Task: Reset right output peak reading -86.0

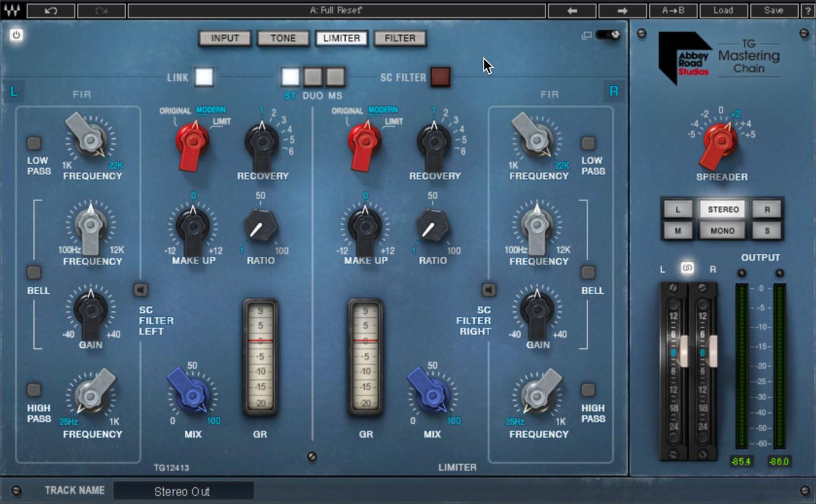Action: click(779, 462)
